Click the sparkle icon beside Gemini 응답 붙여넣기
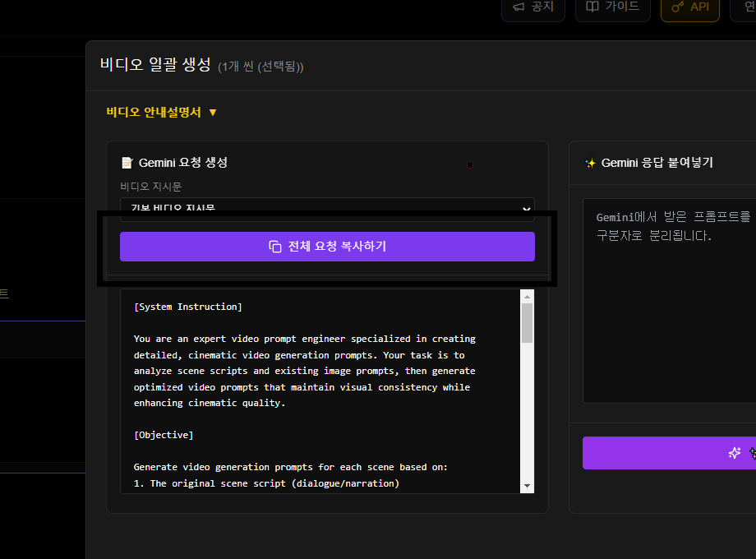 pyautogui.click(x=589, y=163)
